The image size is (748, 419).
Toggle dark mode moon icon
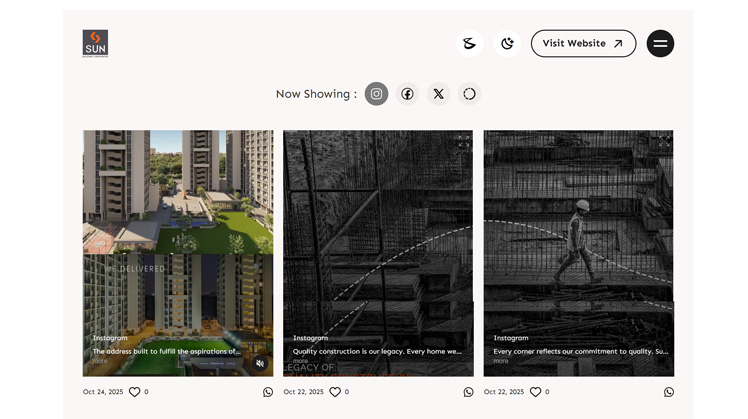[x=507, y=43]
